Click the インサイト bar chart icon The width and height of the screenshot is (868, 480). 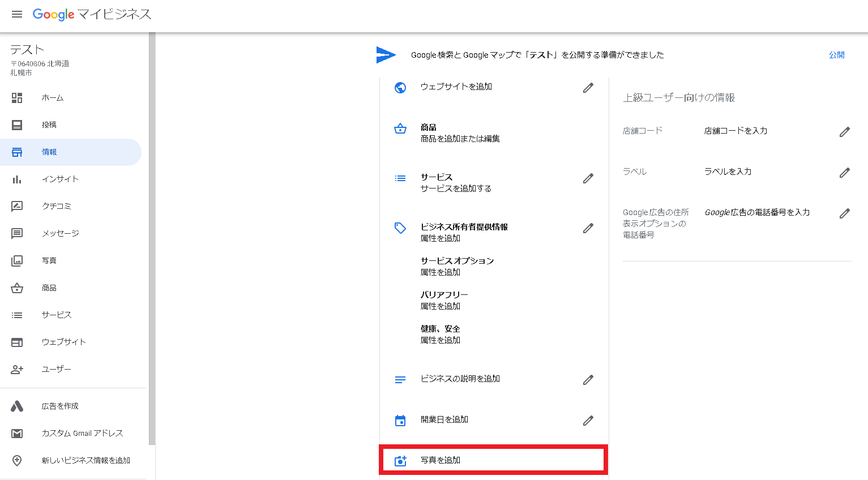pyautogui.click(x=17, y=179)
